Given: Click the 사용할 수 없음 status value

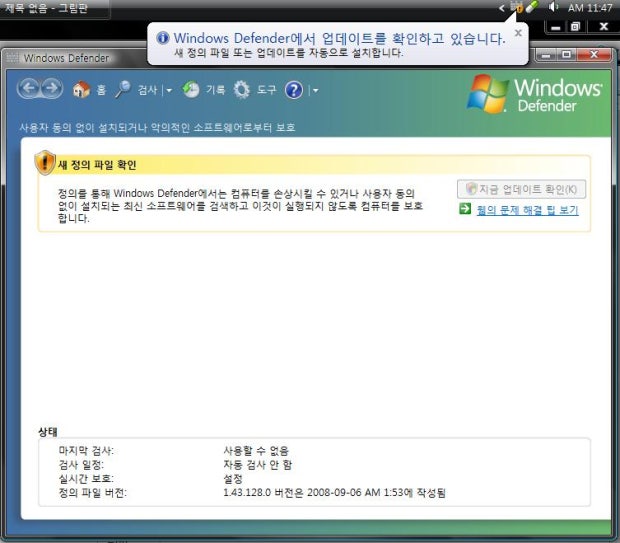Looking at the screenshot, I should pyautogui.click(x=256, y=450).
